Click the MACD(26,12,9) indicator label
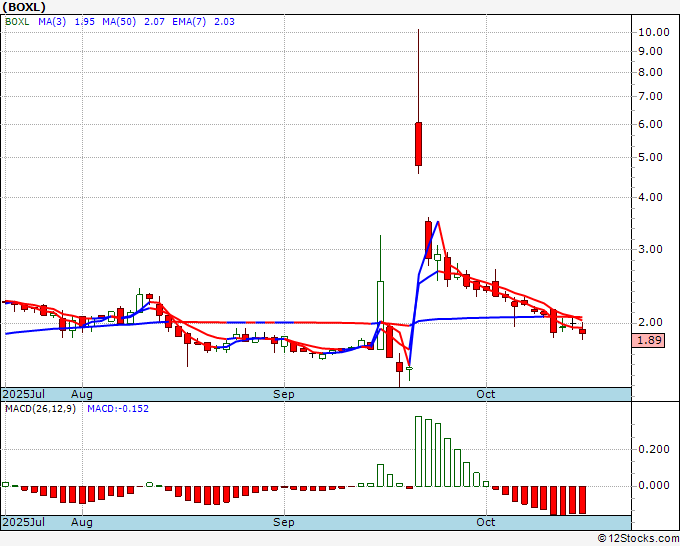The height and width of the screenshot is (546, 680). (40, 409)
